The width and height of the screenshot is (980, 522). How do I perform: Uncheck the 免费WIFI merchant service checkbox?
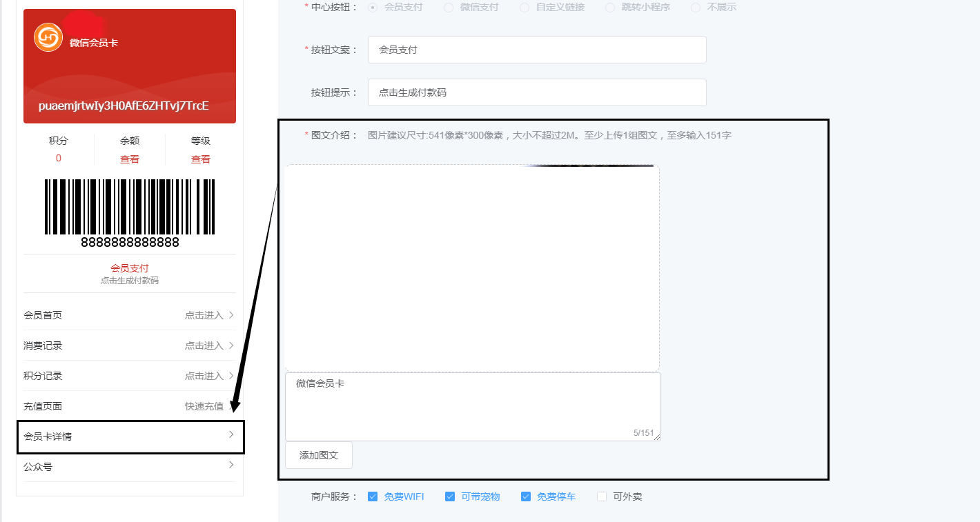tap(373, 496)
